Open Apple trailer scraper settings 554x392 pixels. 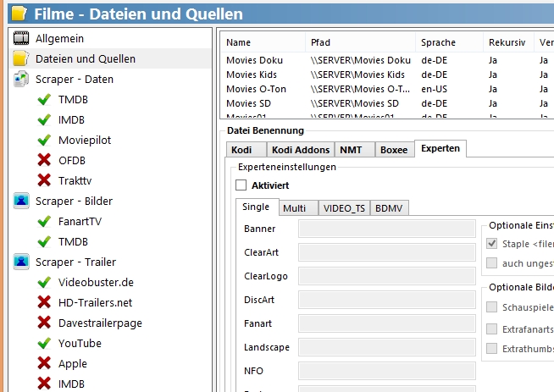73,364
